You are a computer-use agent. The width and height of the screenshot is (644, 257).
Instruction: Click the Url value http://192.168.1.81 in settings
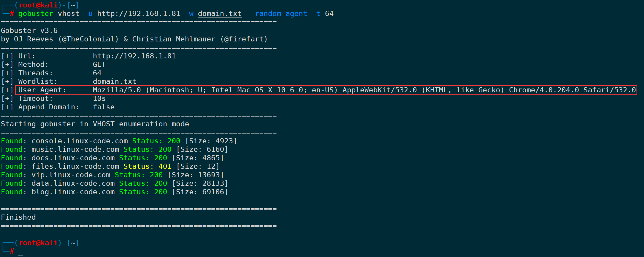click(x=134, y=56)
